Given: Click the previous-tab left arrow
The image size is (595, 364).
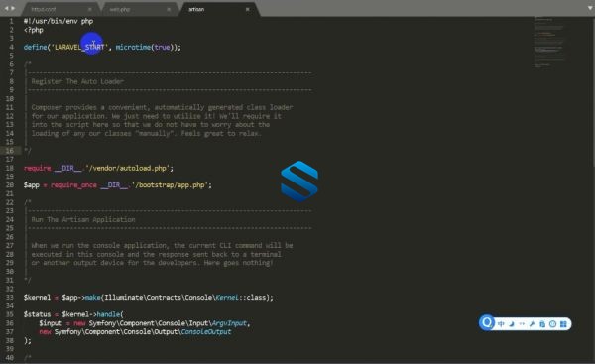Looking at the screenshot, I should pos(6,8).
